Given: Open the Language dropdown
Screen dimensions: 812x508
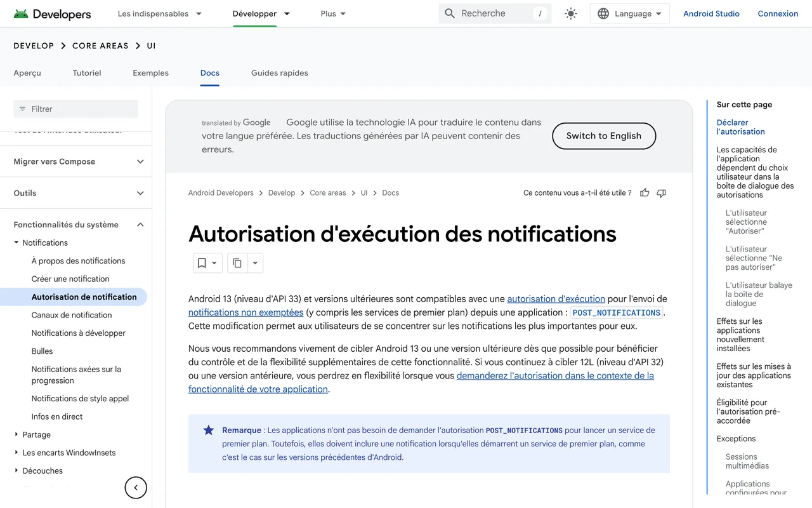Looking at the screenshot, I should 629,13.
